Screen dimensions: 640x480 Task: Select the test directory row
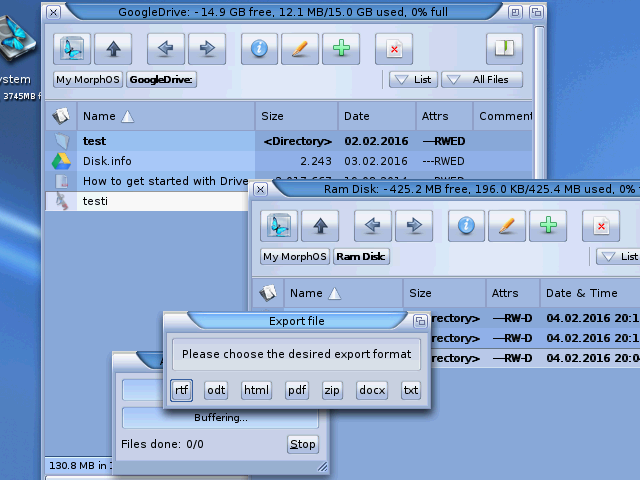pos(288,141)
